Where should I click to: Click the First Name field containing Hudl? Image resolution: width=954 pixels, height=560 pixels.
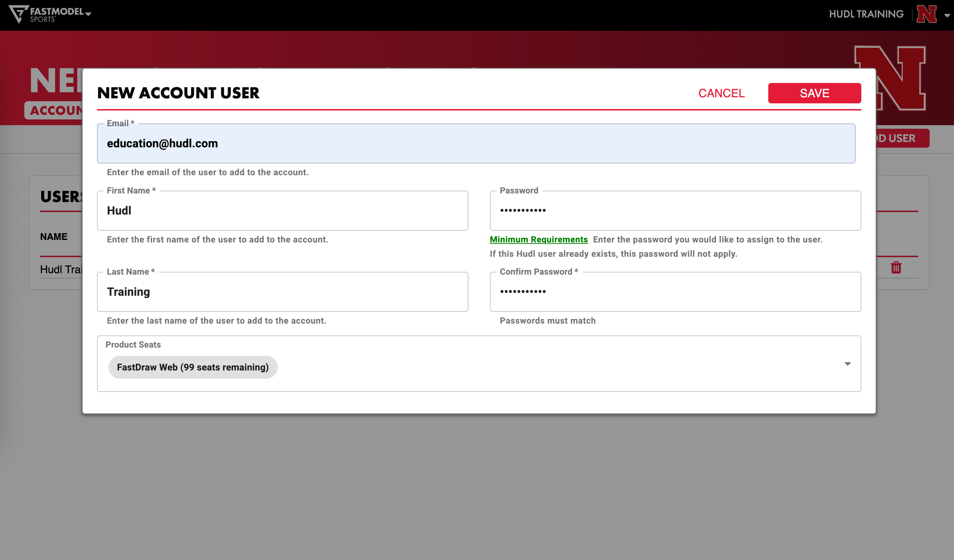click(x=282, y=211)
